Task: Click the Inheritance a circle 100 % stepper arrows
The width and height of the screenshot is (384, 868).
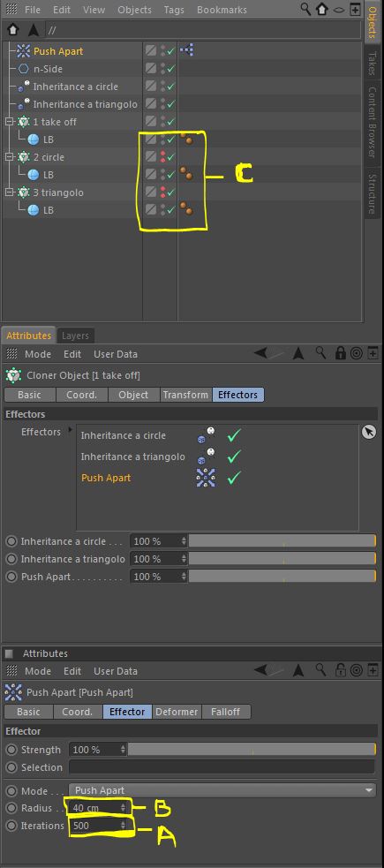Action: point(184,540)
